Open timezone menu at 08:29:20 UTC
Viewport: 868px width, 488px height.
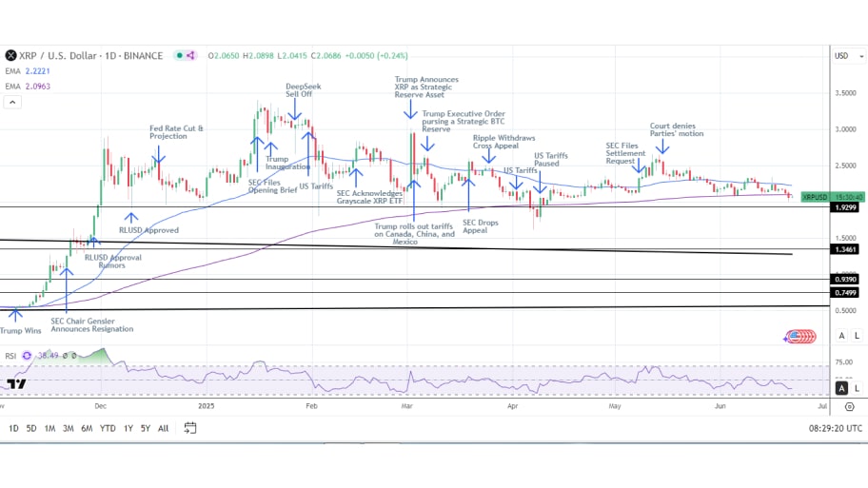point(836,428)
